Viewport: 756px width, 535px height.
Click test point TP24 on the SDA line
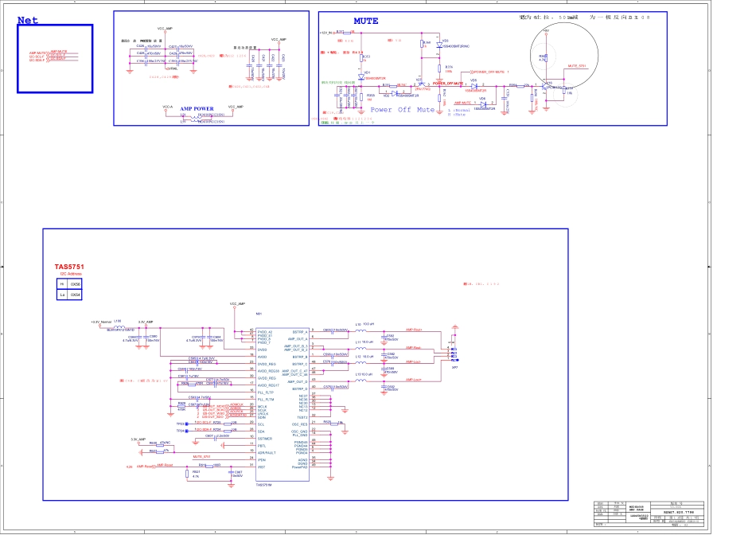click(x=186, y=431)
